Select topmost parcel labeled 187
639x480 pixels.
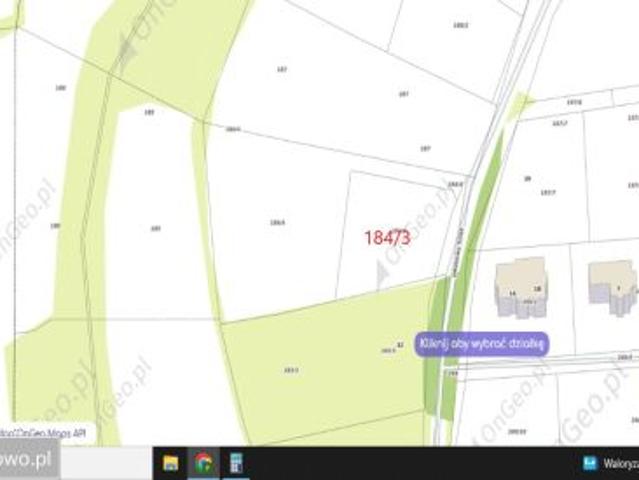[282, 70]
